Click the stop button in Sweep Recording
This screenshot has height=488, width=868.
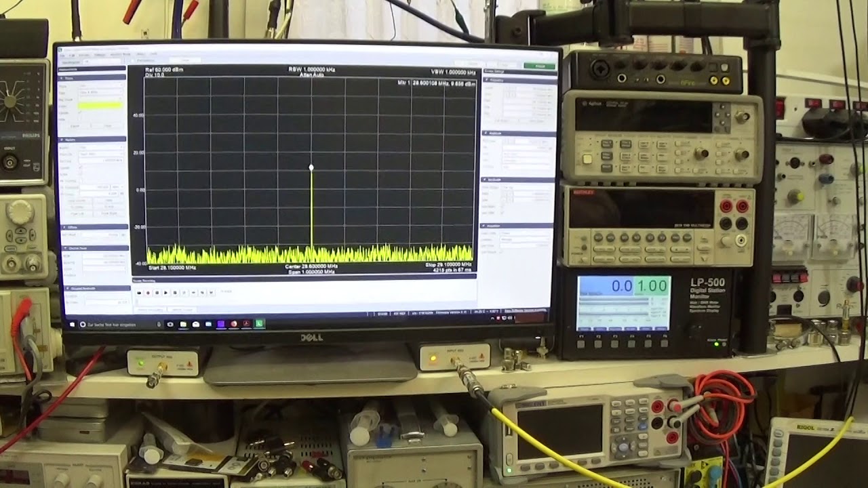[x=157, y=293]
